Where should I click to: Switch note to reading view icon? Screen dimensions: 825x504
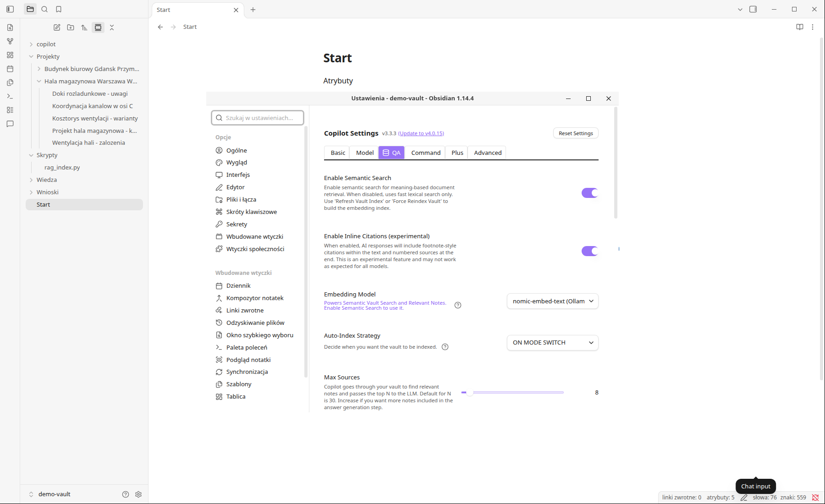click(x=800, y=27)
